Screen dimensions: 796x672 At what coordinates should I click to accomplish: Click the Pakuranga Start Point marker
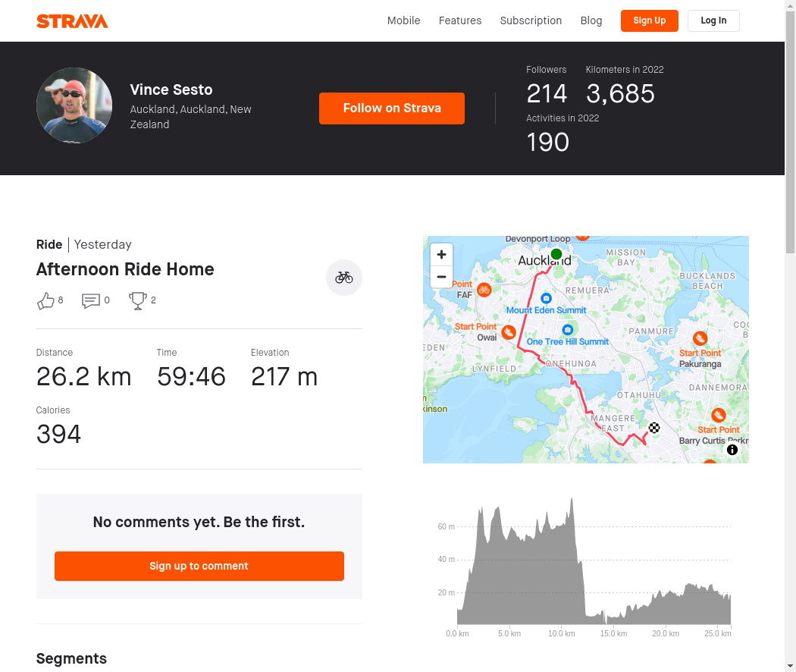[700, 338]
